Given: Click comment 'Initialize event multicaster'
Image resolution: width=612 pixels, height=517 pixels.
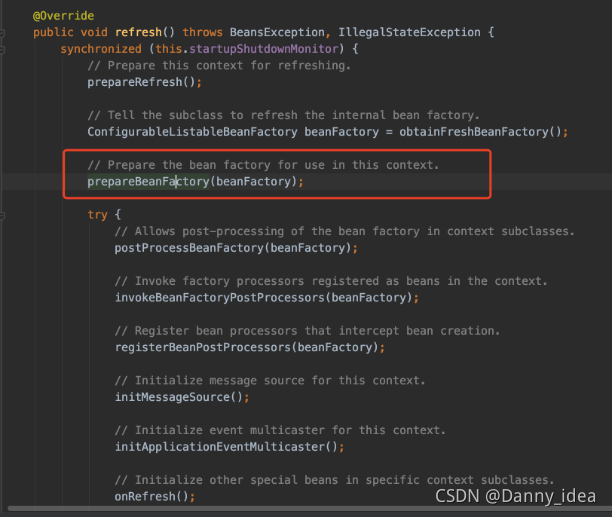Looking at the screenshot, I should [x=280, y=430].
